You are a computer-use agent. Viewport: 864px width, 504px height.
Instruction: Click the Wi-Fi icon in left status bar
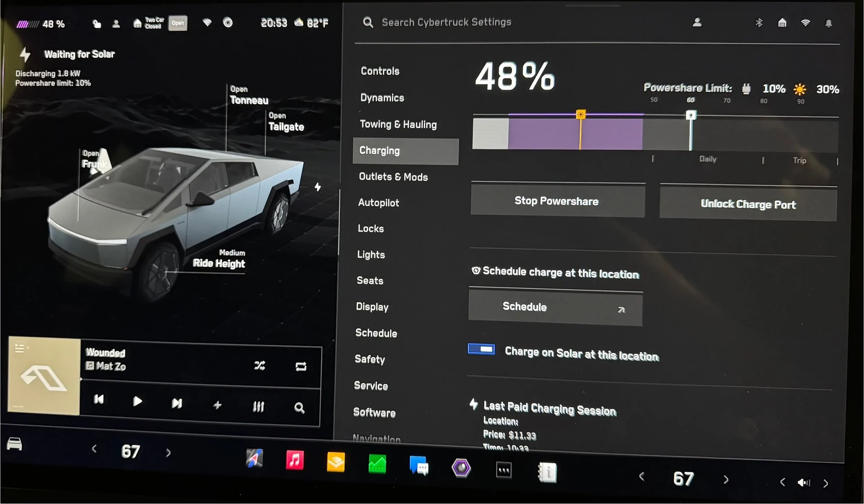pos(207,23)
